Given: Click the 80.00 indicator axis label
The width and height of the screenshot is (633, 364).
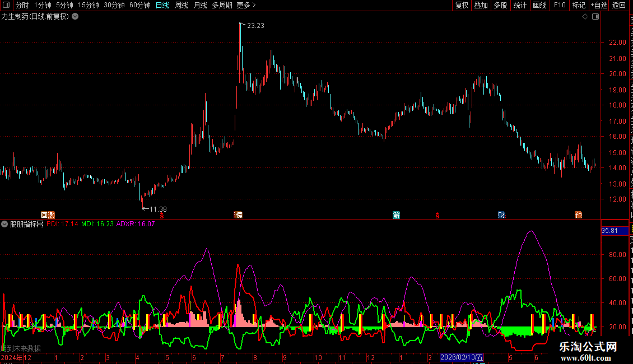Looking at the screenshot, I should 617,255.
